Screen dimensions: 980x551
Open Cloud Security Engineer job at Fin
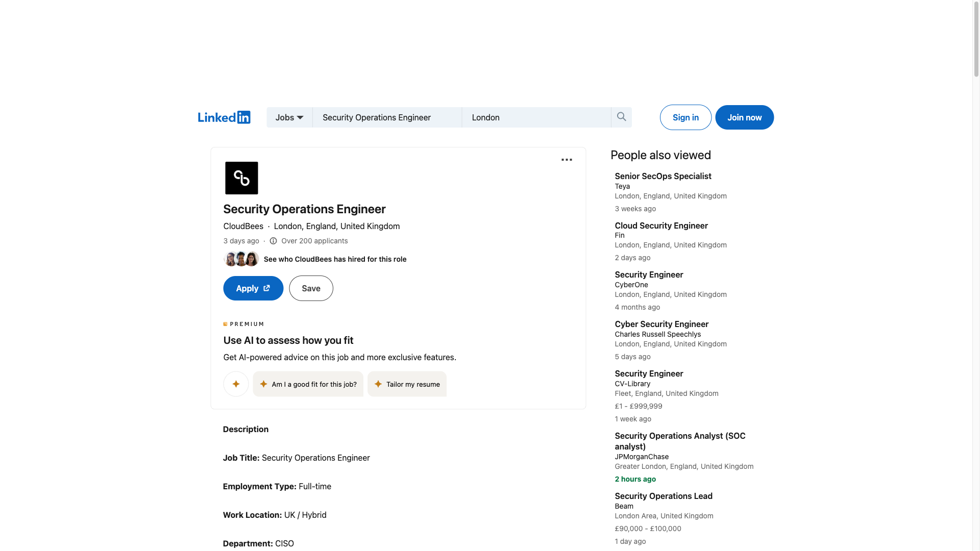(x=661, y=226)
